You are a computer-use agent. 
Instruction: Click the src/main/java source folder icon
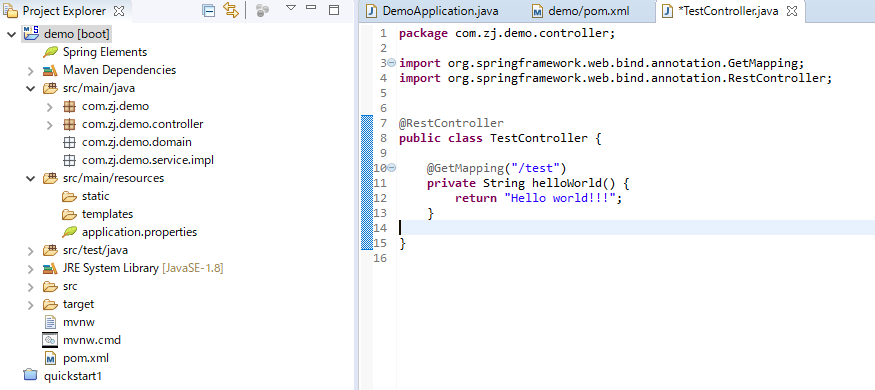(50, 88)
